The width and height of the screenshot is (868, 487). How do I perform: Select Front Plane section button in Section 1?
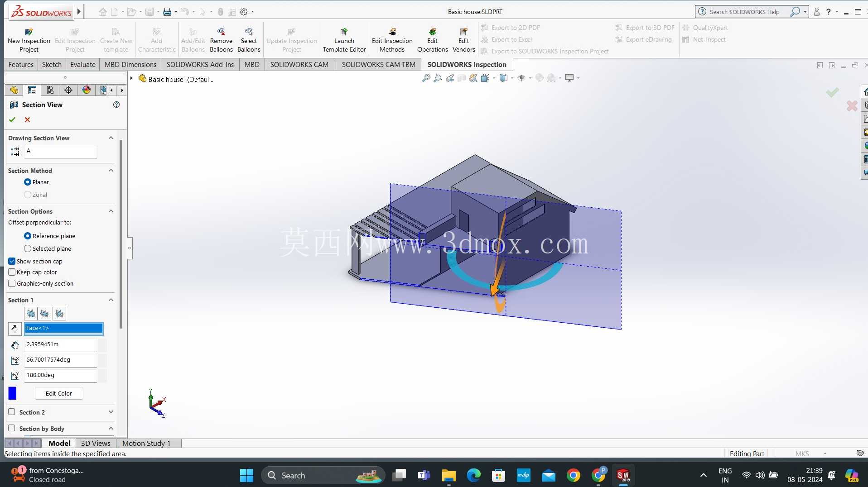pyautogui.click(x=31, y=313)
